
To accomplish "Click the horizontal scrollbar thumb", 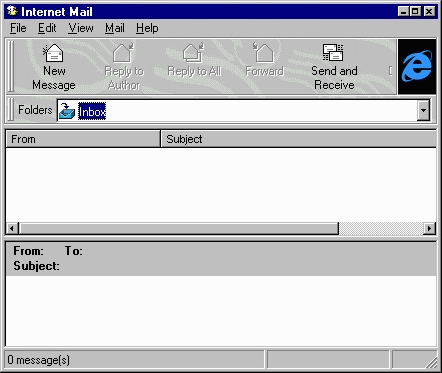I will pos(179,228).
